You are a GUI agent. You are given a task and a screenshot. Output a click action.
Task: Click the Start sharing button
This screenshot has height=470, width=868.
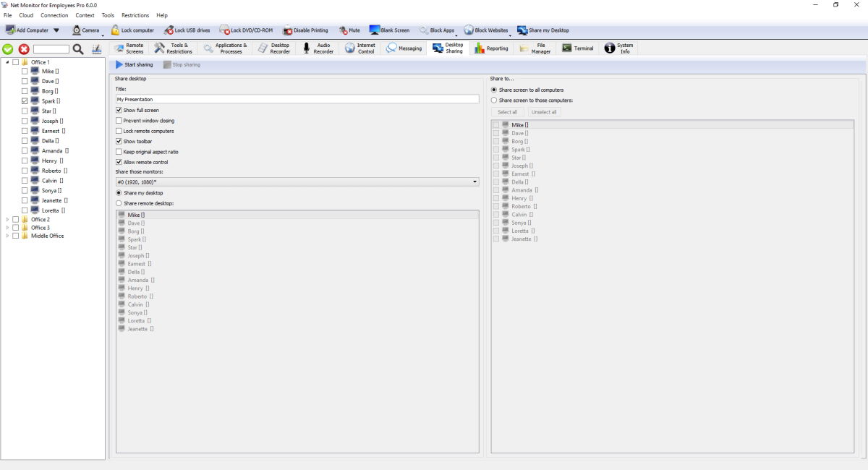point(135,65)
